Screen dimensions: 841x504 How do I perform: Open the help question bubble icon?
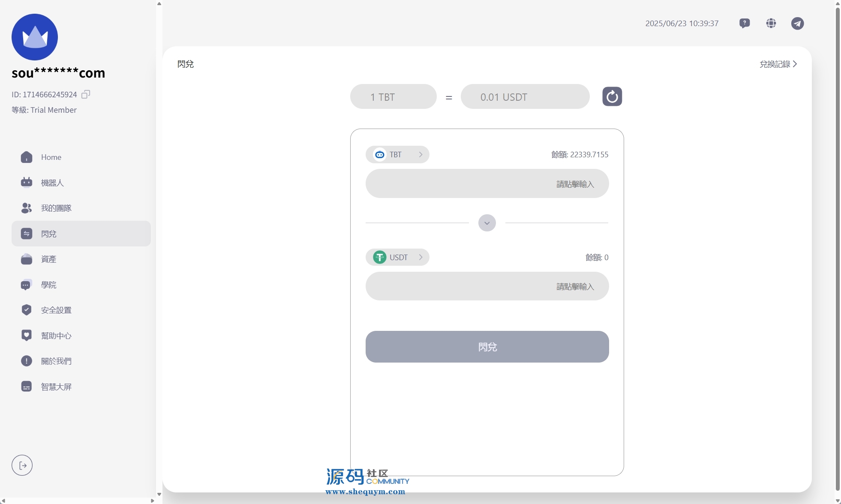click(x=745, y=23)
